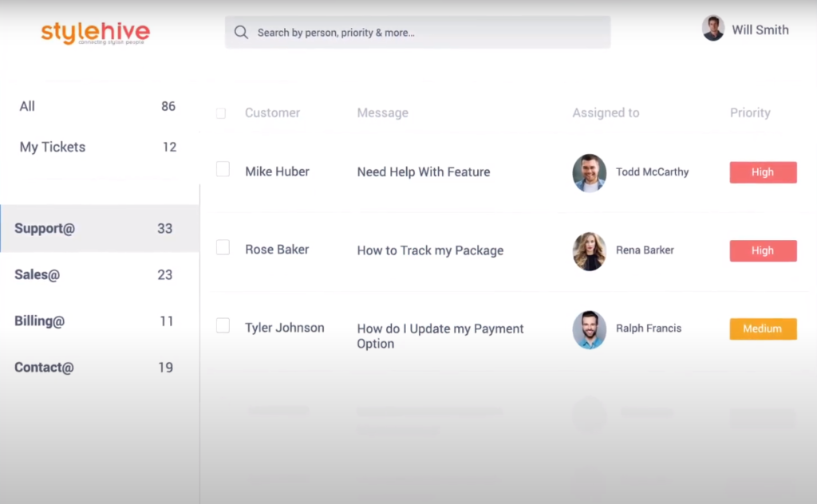This screenshot has width=817, height=504.
Task: Show All tickets
Action: point(27,106)
